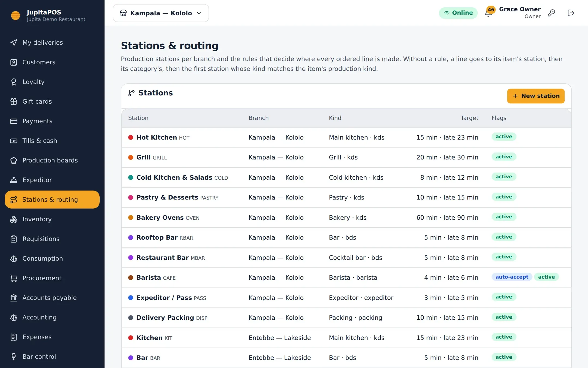Click the key icon in the header

pyautogui.click(x=552, y=13)
